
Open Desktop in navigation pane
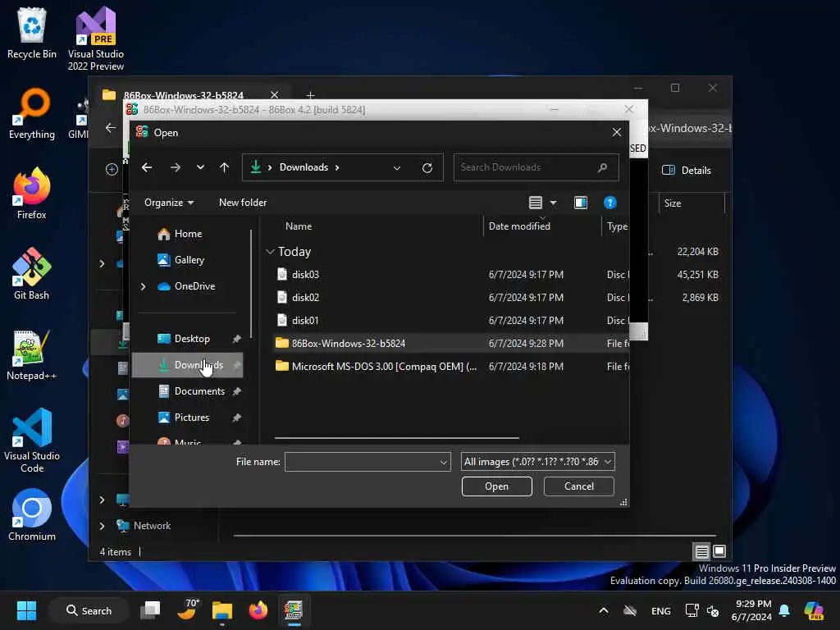click(190, 339)
